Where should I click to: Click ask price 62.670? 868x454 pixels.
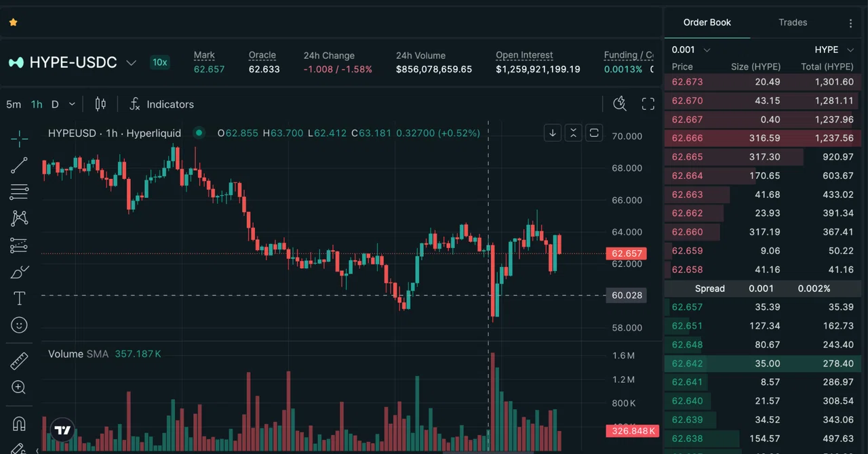point(687,100)
